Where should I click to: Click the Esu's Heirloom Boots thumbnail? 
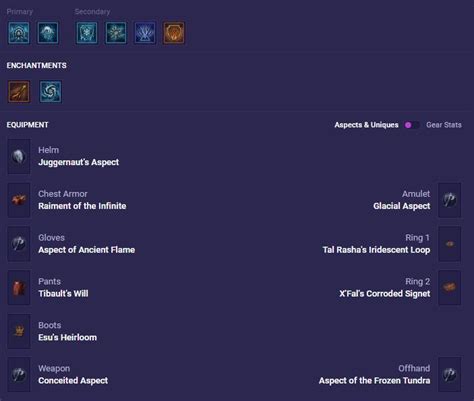click(x=19, y=331)
